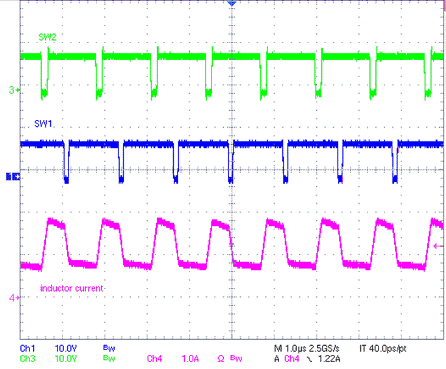
Task: Click the Ch3 bandwidth limit Bw indicator
Action: point(109,358)
